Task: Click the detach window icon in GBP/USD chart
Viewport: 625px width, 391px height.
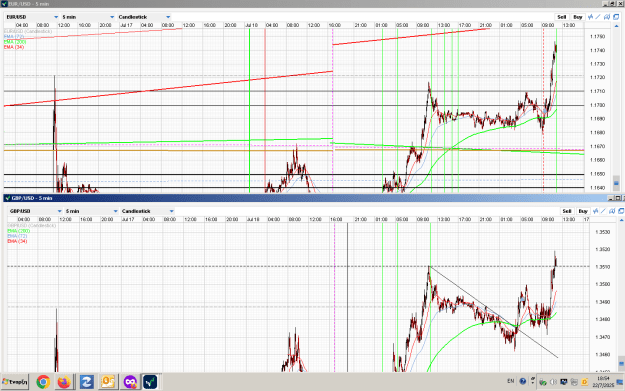Action: point(621,211)
